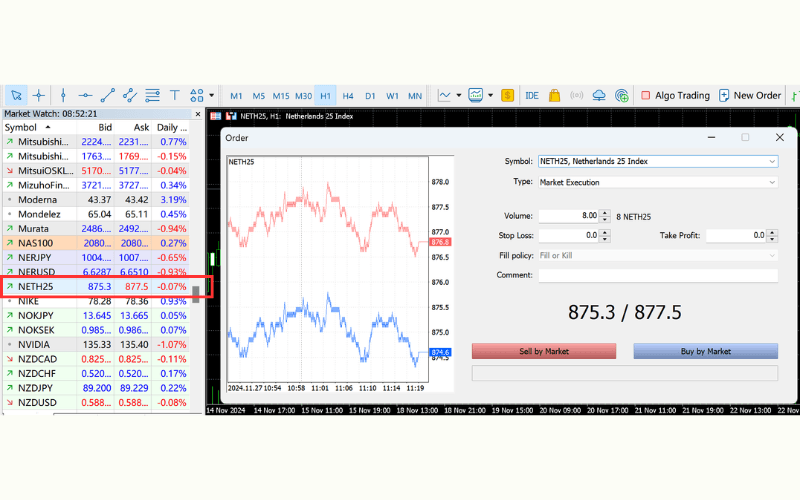
Task: Click the gold dollar sign icon
Action: point(507,96)
